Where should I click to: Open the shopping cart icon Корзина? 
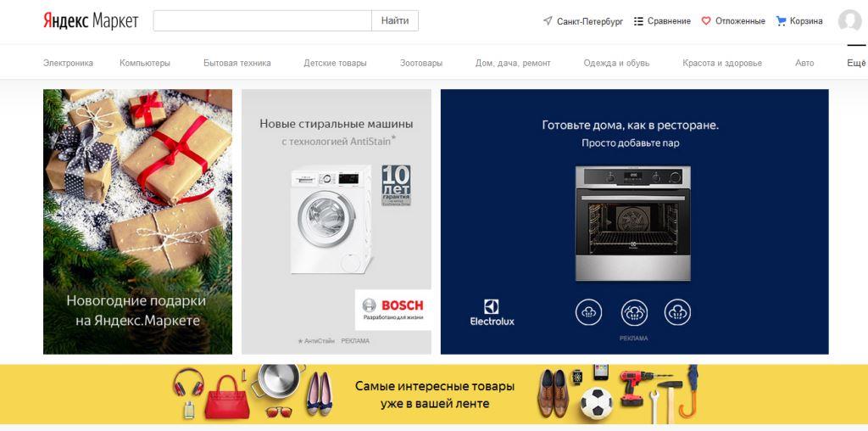(781, 21)
